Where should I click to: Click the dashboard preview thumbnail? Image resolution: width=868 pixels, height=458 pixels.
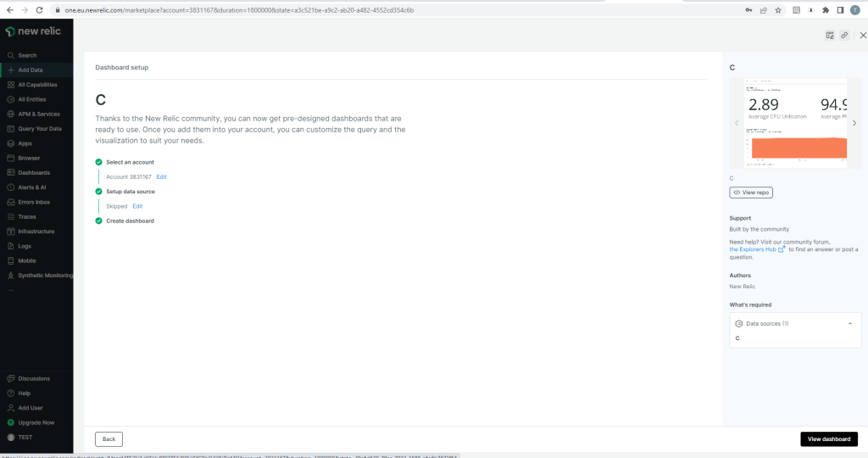[795, 123]
